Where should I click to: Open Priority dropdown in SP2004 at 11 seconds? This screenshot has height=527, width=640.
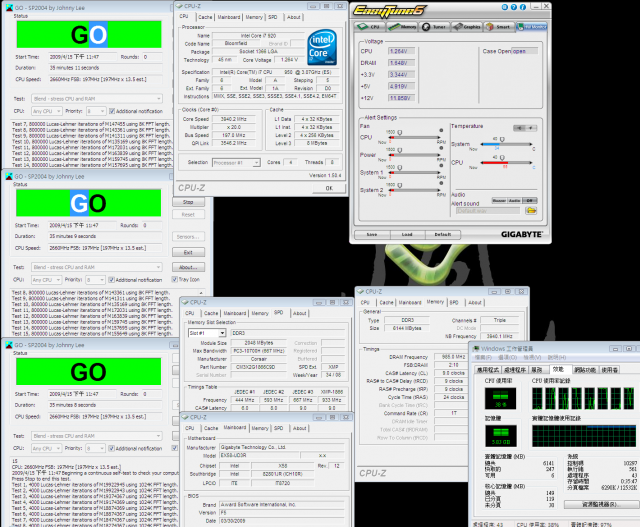point(96,111)
